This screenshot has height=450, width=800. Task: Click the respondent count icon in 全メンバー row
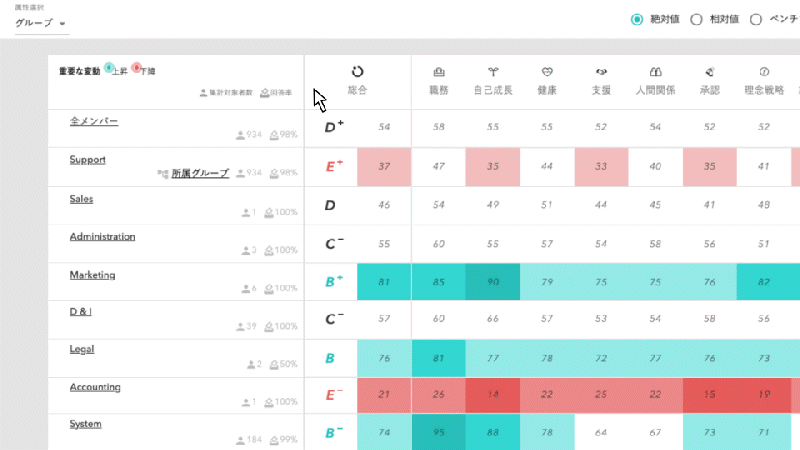(x=240, y=135)
